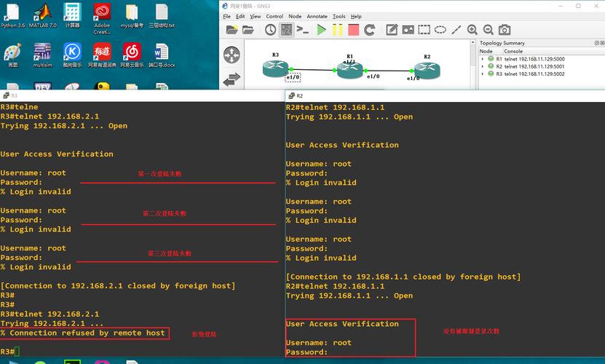The height and width of the screenshot is (364, 605).
Task: Open the Help menu in GNS3
Action: [x=356, y=16]
